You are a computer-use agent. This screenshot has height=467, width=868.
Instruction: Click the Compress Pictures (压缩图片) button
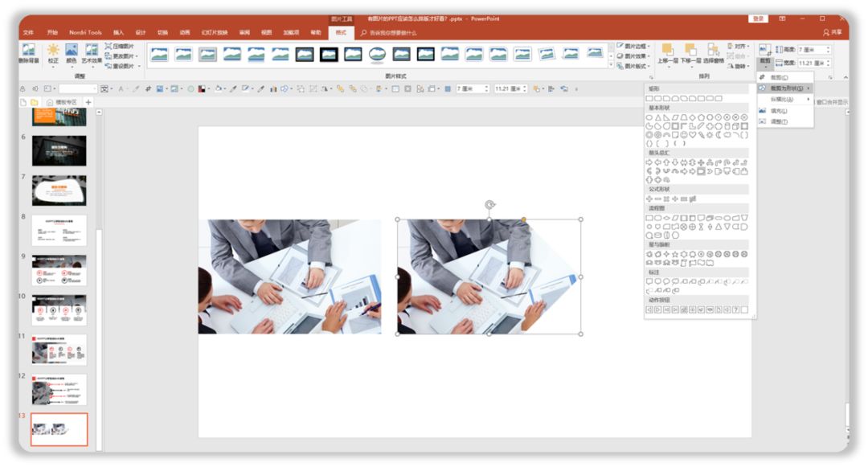[122, 47]
